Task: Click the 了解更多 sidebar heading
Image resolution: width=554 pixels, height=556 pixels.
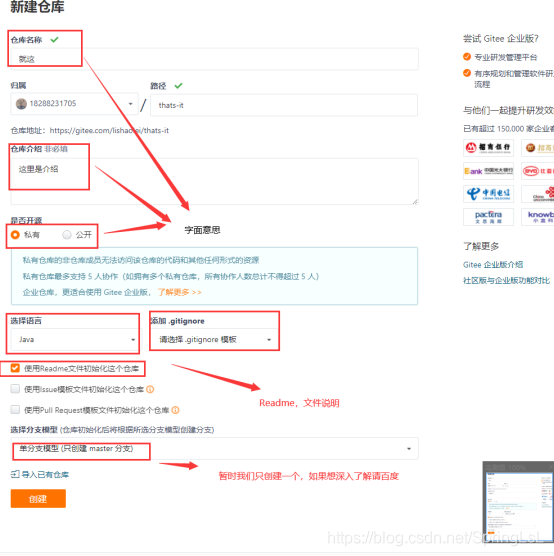Action: point(481,246)
